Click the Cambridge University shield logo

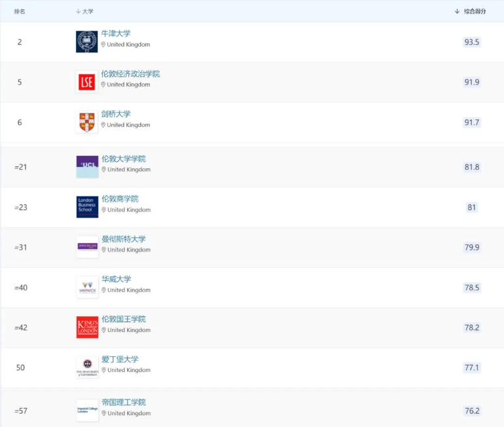click(x=87, y=122)
